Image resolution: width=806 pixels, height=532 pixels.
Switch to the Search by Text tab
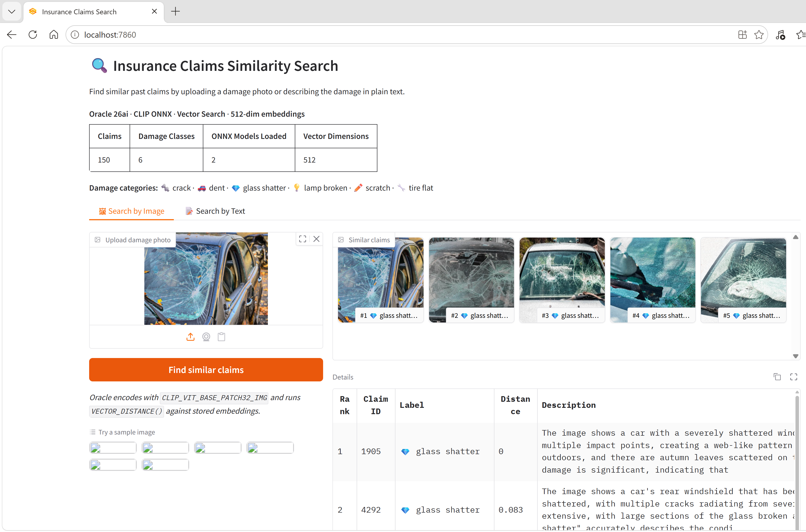215,211
